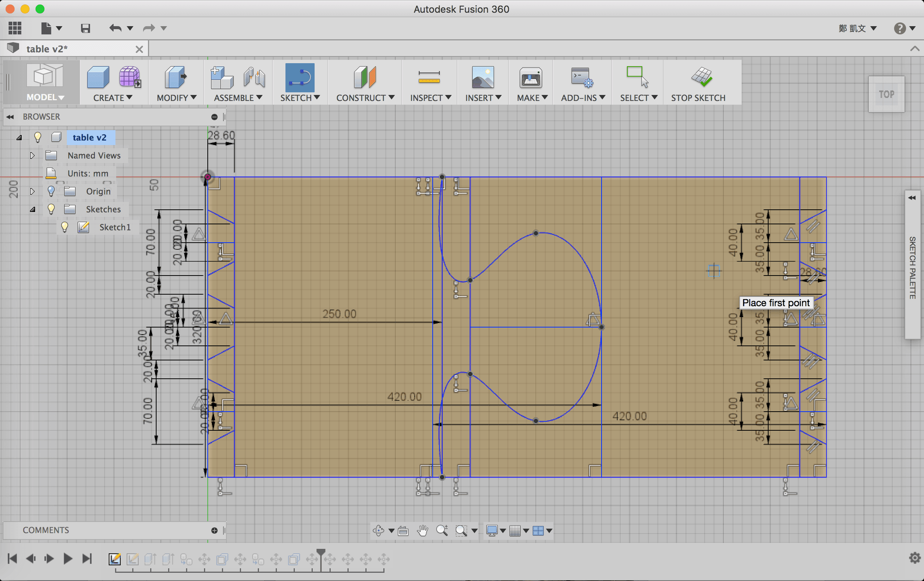Toggle visibility bulb of Sketch1
Screen dimensions: 924x581
click(65, 227)
